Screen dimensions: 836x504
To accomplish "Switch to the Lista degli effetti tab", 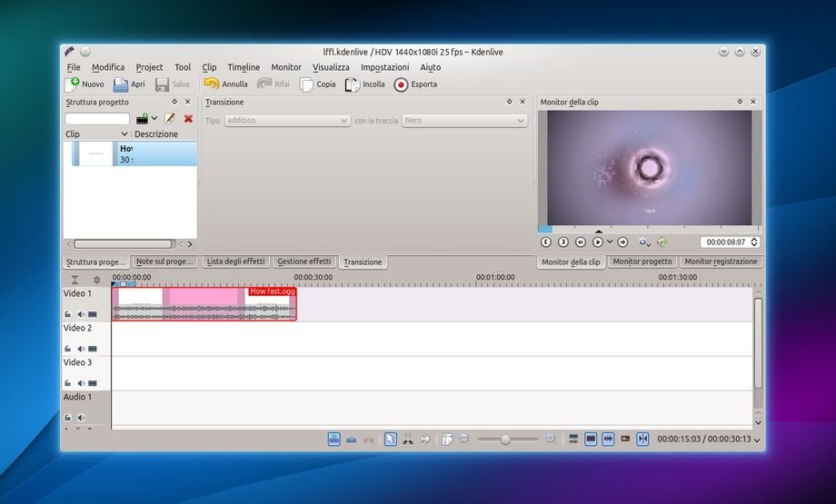I will (x=235, y=262).
